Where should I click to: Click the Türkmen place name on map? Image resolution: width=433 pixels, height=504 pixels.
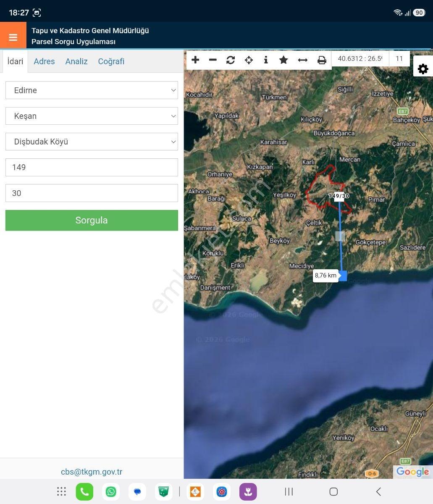pos(274,97)
